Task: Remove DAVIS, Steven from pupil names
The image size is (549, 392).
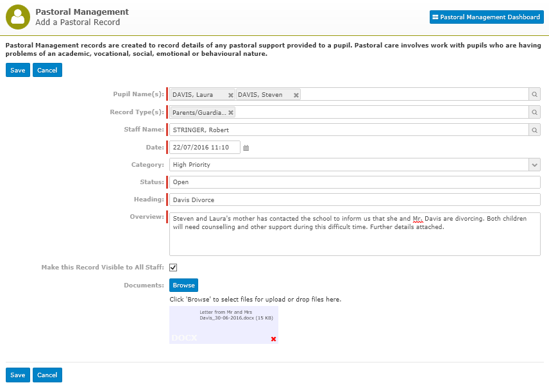Action: pos(296,95)
